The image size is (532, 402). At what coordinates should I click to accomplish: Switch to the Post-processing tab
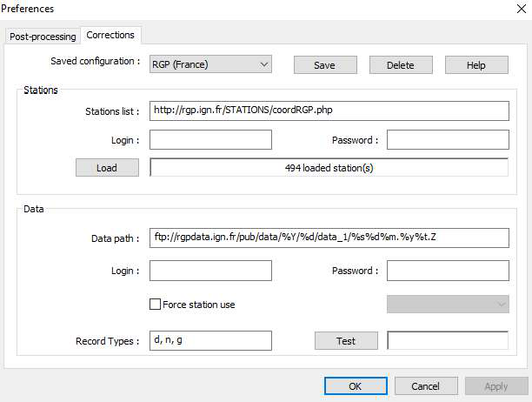pyautogui.click(x=43, y=37)
